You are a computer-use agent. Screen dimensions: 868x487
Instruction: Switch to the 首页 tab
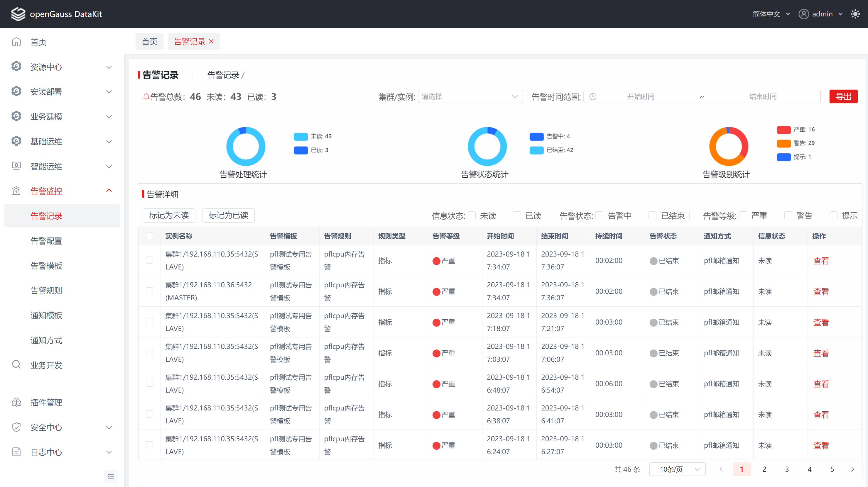149,41
